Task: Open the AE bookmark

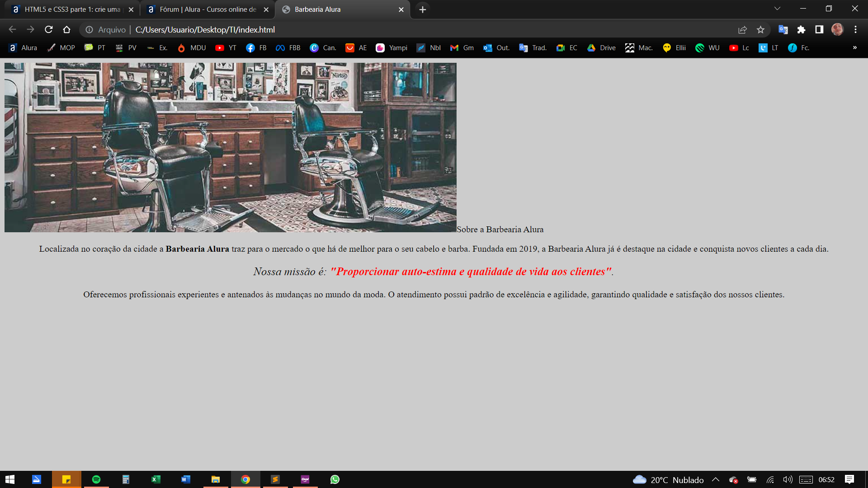Action: [x=356, y=48]
